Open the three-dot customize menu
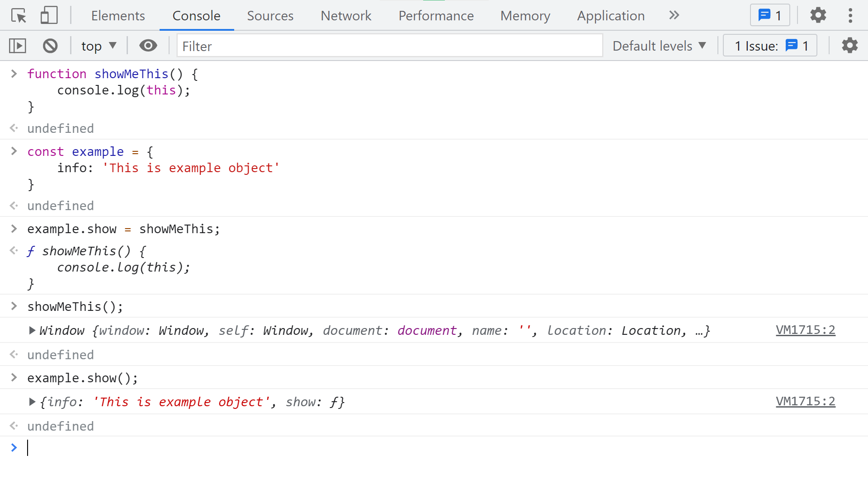This screenshot has height=488, width=868. (x=850, y=15)
